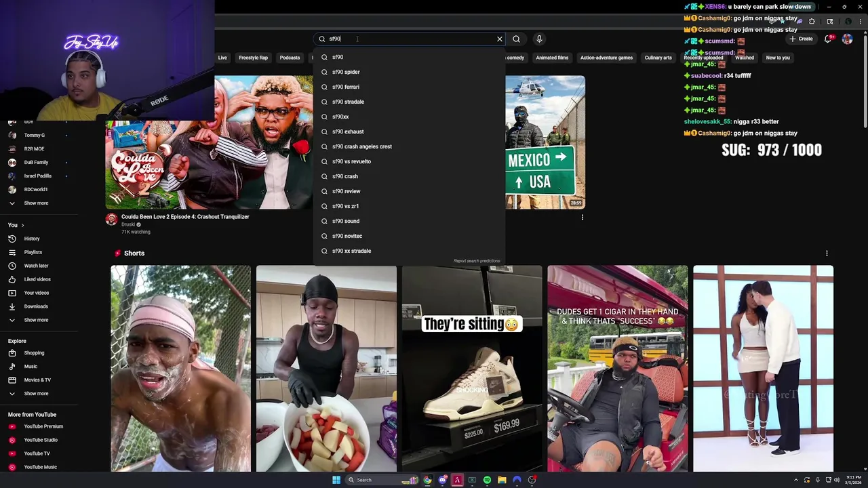Screen dimensions: 868x488
Task: Open Playlists in the sidebar
Action: click(39, 252)
